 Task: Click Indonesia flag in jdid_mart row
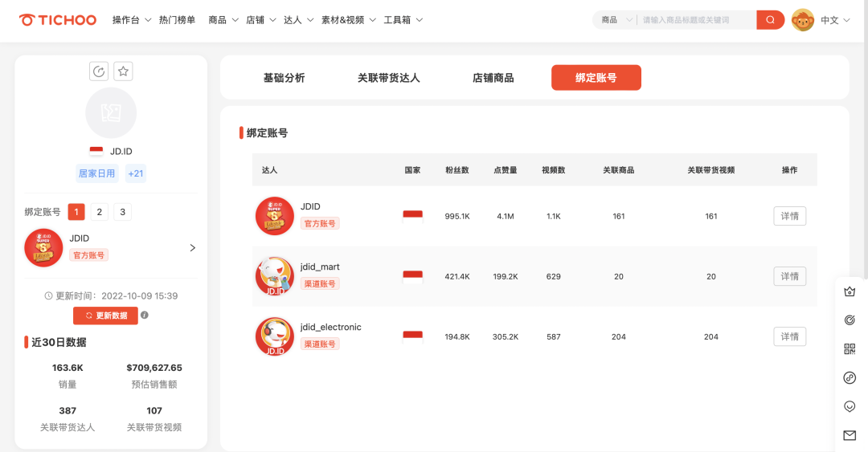[x=412, y=277]
